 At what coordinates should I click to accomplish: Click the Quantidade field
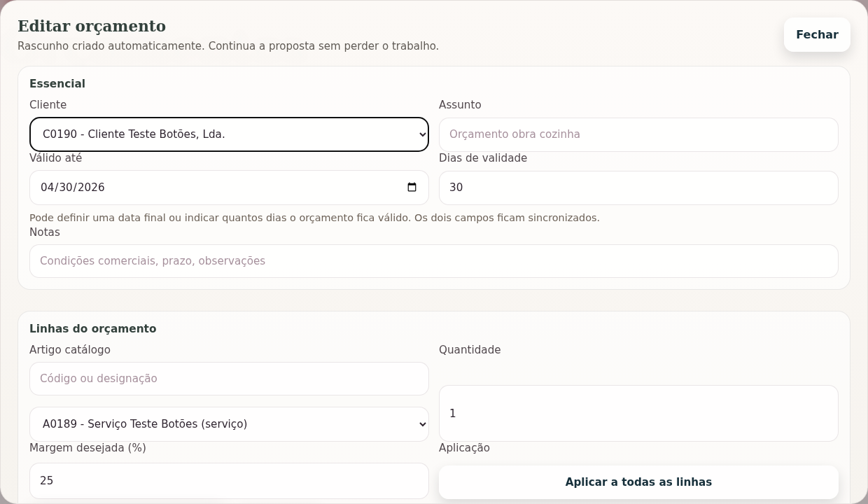pyautogui.click(x=638, y=414)
